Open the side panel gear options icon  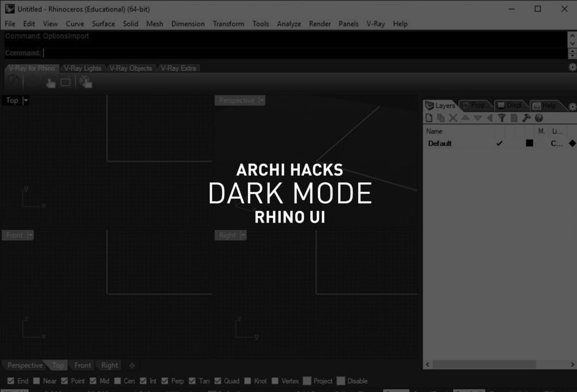tap(572, 107)
